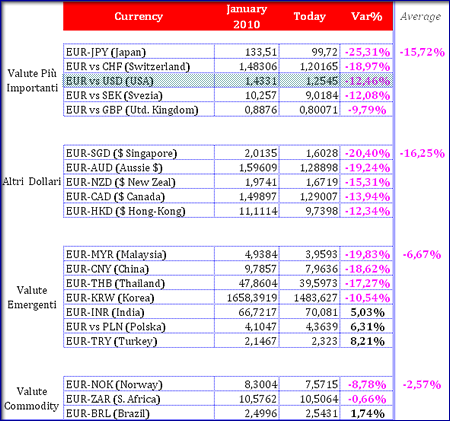Screen dimensions: 450x421
Task: Click the EUR-NOK (Norway) cell
Action: coord(139,385)
